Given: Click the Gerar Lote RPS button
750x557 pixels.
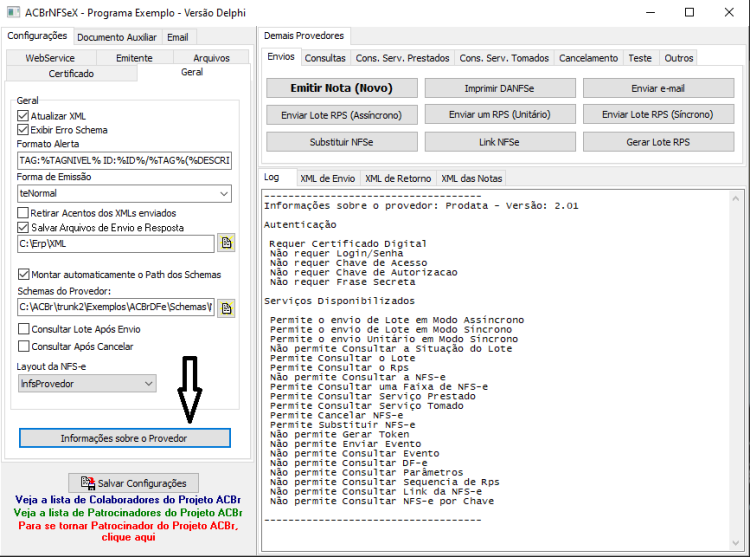Looking at the screenshot, I should pos(658,142).
